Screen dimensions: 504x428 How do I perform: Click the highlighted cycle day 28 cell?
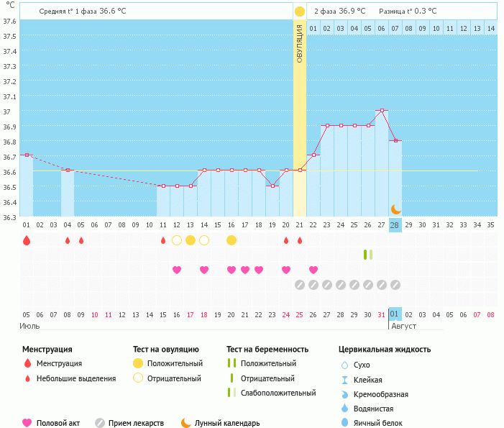click(395, 224)
